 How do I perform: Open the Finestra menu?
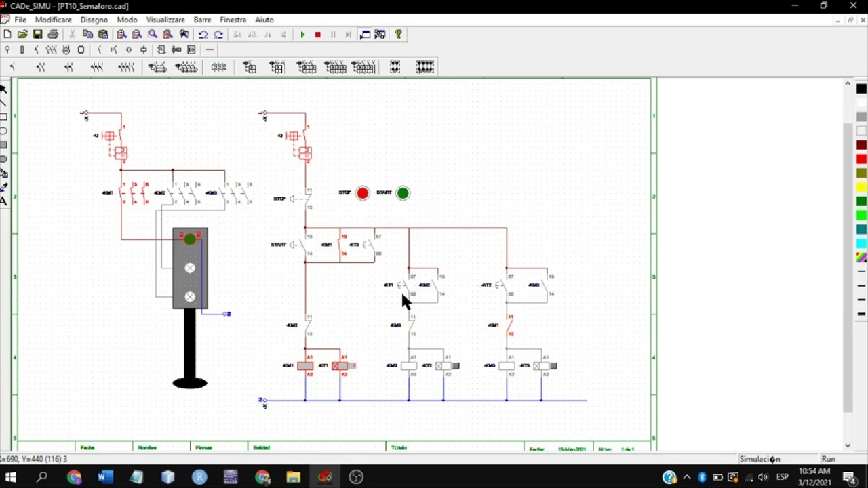click(x=233, y=20)
